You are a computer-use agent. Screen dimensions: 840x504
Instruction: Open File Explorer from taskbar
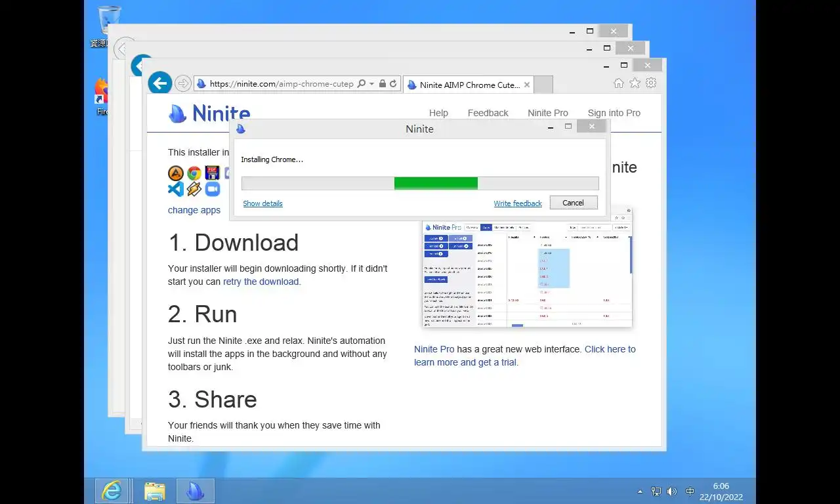(155, 491)
